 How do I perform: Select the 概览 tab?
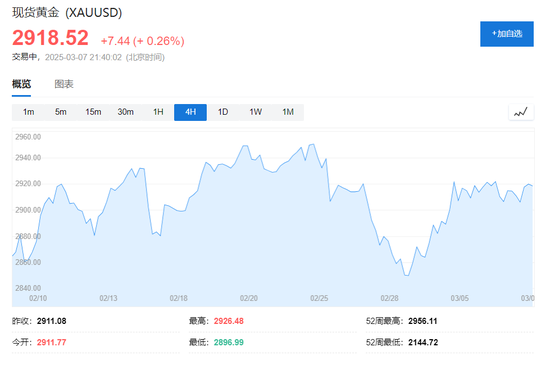pyautogui.click(x=21, y=84)
